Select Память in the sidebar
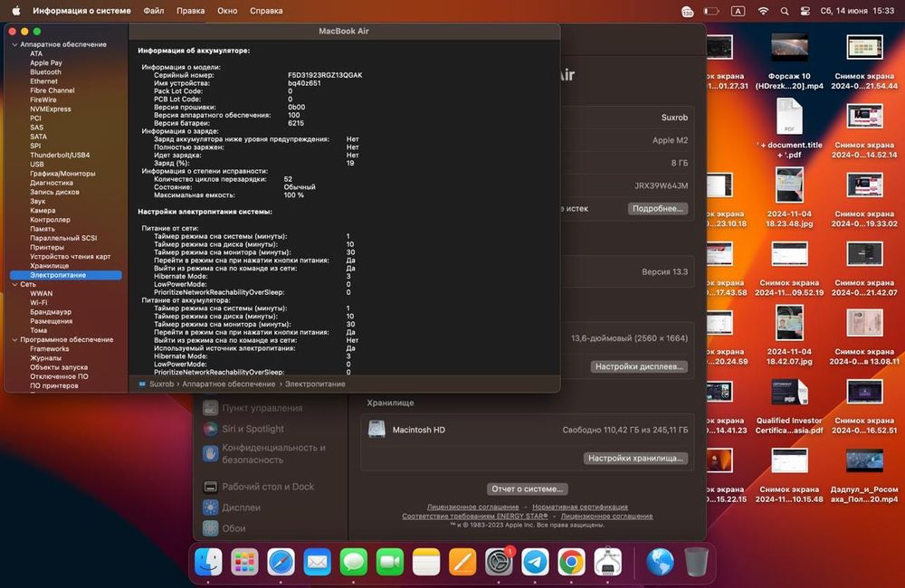This screenshot has height=588, width=905. tap(43, 229)
